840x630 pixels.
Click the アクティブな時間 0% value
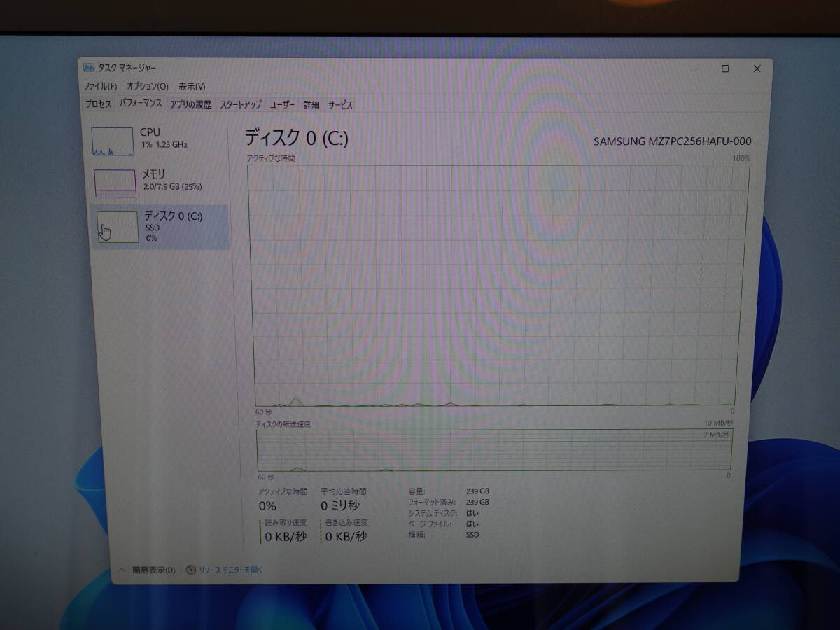pos(267,506)
